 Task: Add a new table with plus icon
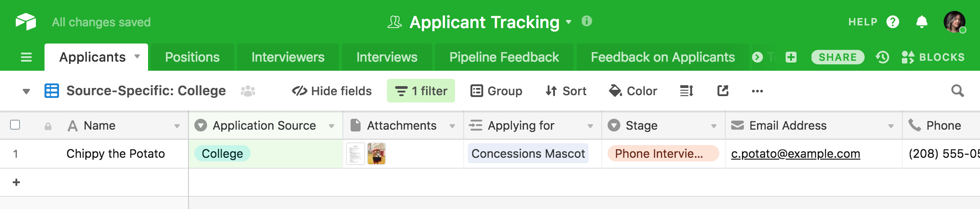(791, 57)
